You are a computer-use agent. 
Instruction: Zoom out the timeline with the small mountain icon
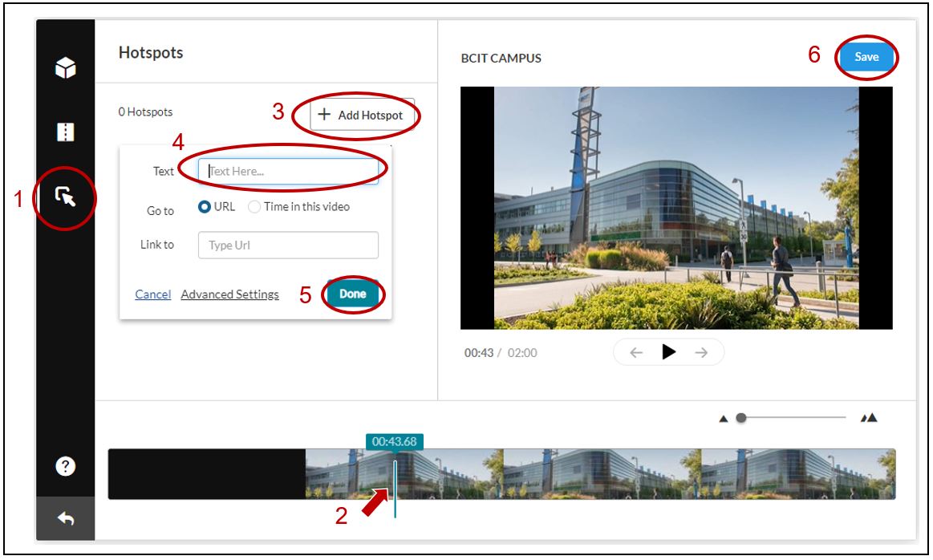(723, 418)
